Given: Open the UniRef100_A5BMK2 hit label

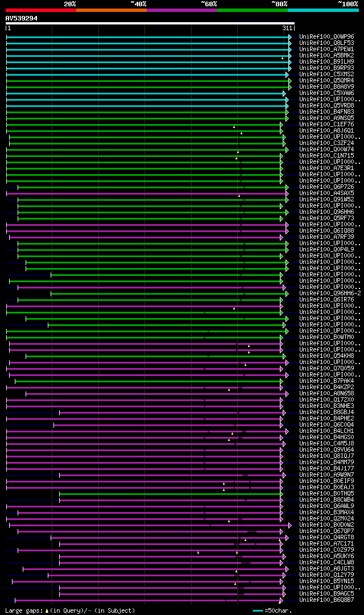Looking at the screenshot, I should (326, 56).
